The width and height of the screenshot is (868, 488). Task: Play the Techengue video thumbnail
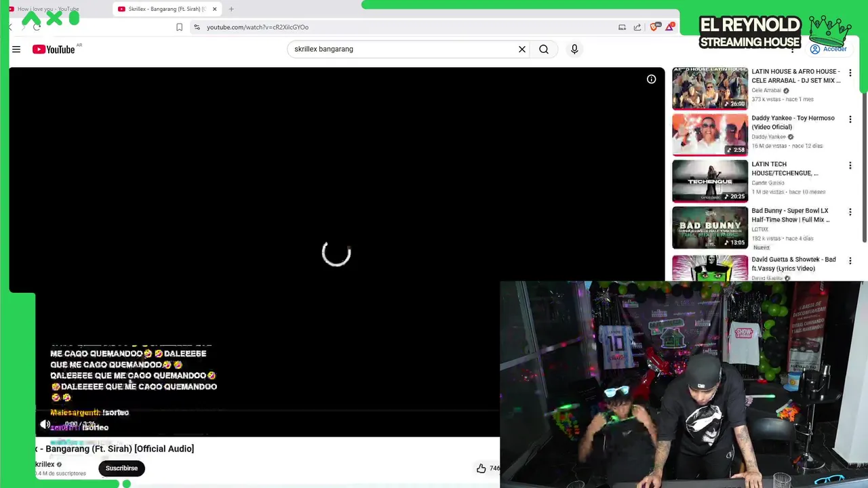(x=710, y=181)
